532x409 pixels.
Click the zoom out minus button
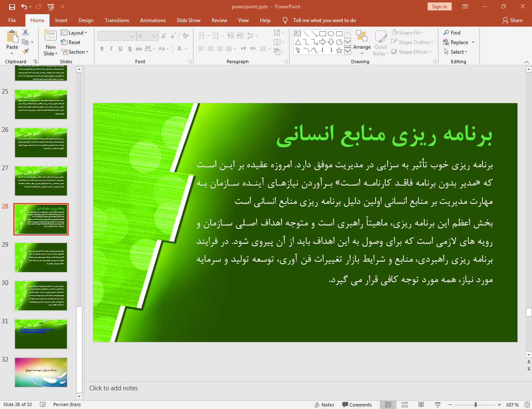[450, 404]
